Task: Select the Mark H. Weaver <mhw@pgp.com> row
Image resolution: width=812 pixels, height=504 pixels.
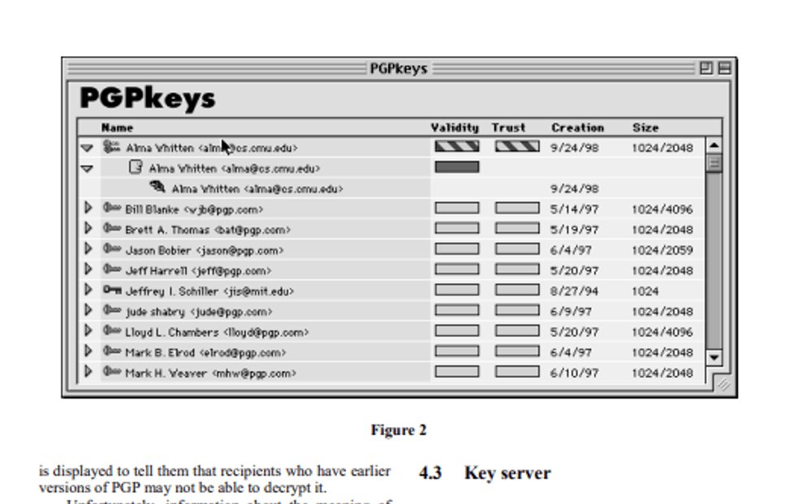Action: (392, 372)
